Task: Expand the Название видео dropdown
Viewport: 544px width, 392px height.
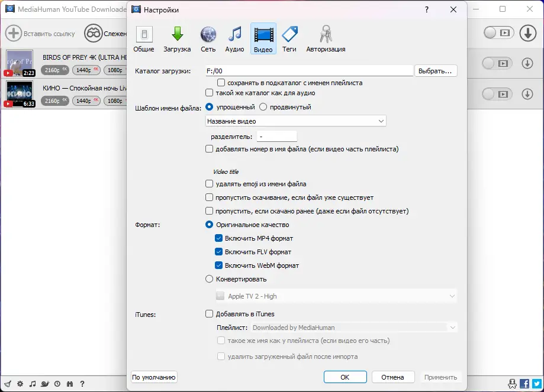Action: point(295,121)
